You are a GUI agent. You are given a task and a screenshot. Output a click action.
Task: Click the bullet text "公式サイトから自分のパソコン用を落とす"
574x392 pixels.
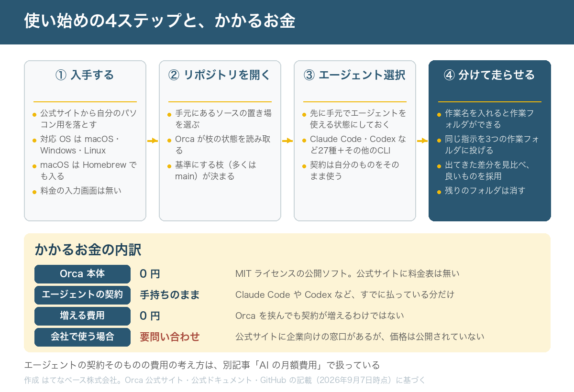click(x=88, y=119)
